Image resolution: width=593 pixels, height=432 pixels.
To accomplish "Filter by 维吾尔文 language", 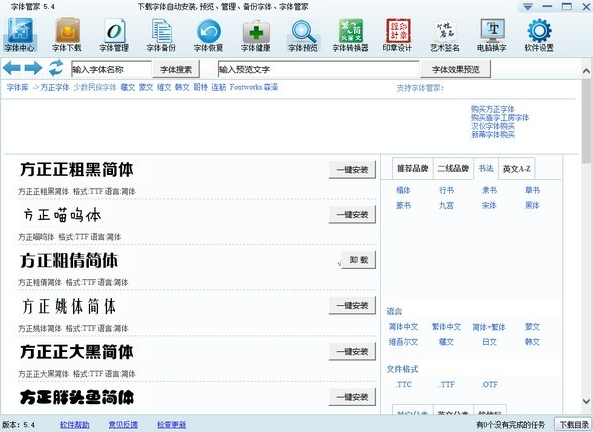I will [404, 342].
